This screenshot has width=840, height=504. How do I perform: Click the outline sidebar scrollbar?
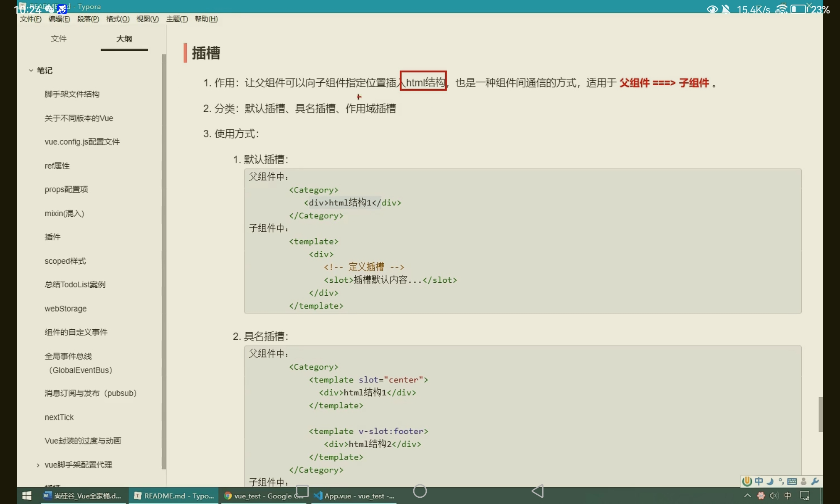(164, 260)
